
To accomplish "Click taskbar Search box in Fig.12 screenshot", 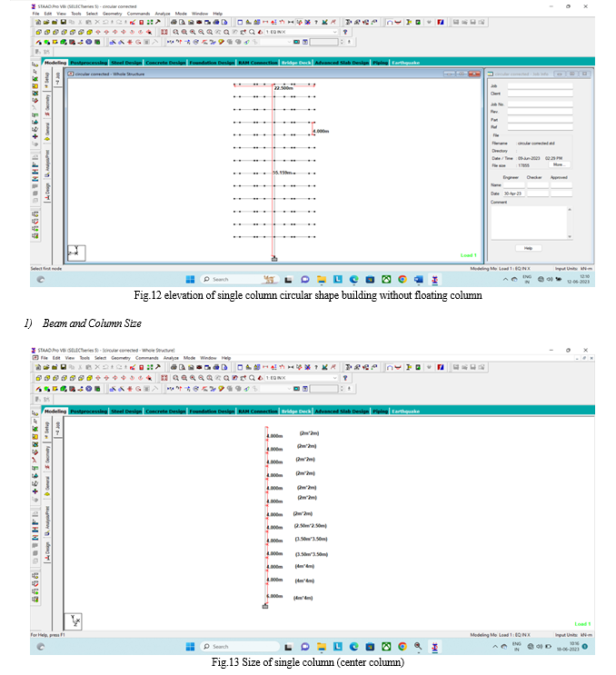I will tap(239, 280).
